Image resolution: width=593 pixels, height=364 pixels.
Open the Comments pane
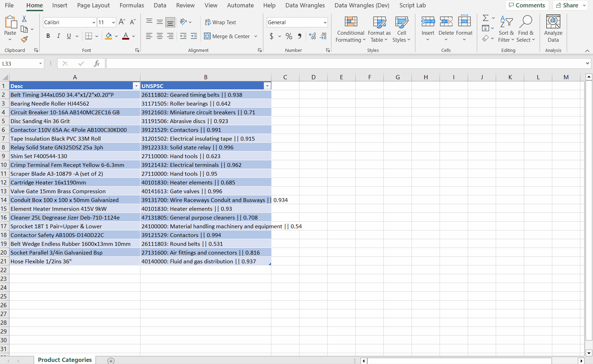click(527, 5)
